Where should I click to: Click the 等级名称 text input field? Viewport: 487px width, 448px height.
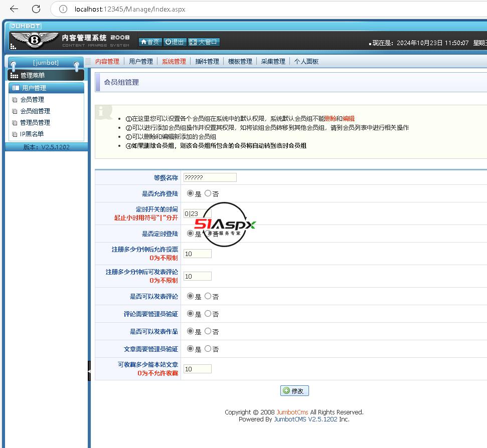(210, 177)
